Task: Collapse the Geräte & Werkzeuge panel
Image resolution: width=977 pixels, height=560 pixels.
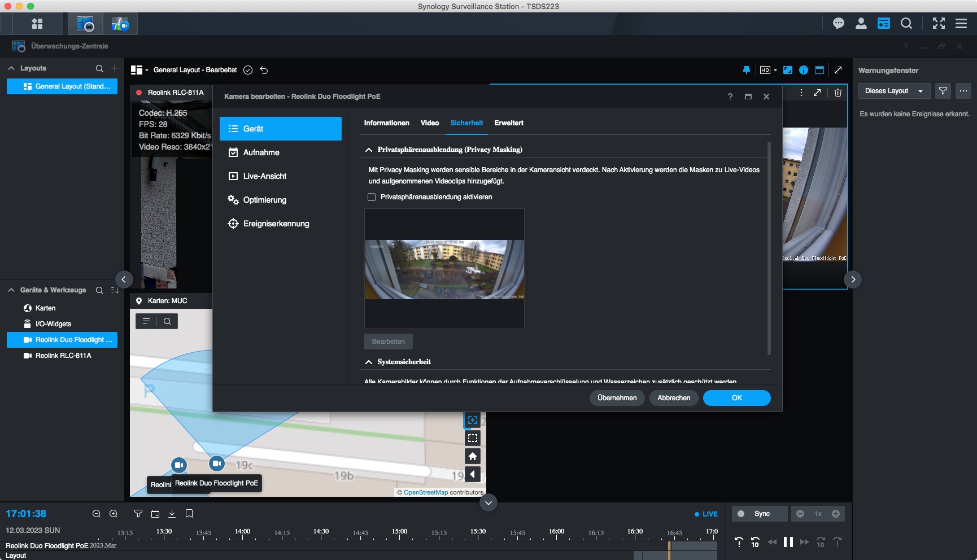Action: 11,290
